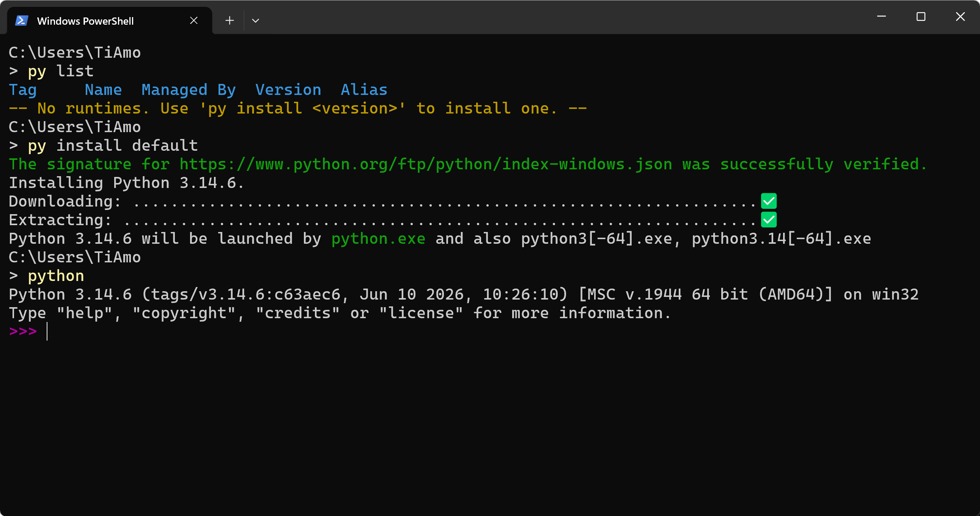Click the yellow 'python' command
The width and height of the screenshot is (980, 516).
56,276
